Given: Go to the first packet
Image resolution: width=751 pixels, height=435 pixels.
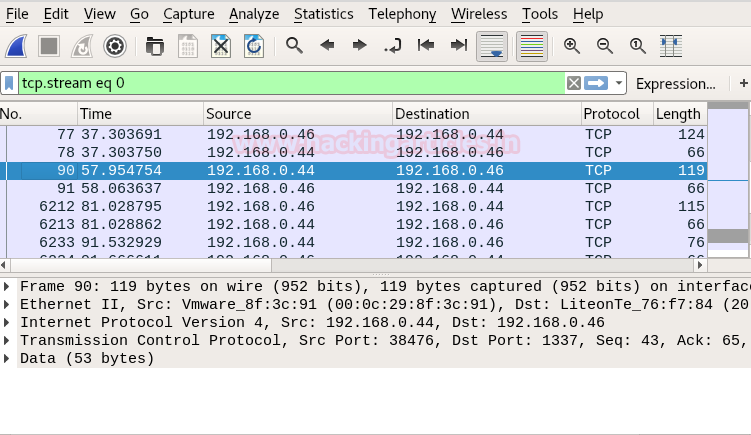Looking at the screenshot, I should click(426, 46).
